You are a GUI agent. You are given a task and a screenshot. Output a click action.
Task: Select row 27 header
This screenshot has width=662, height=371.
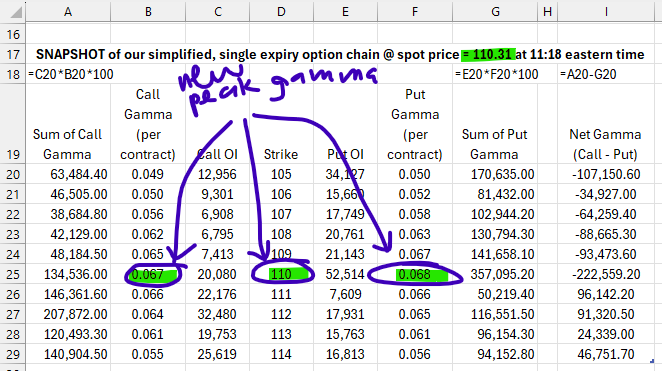click(x=13, y=314)
